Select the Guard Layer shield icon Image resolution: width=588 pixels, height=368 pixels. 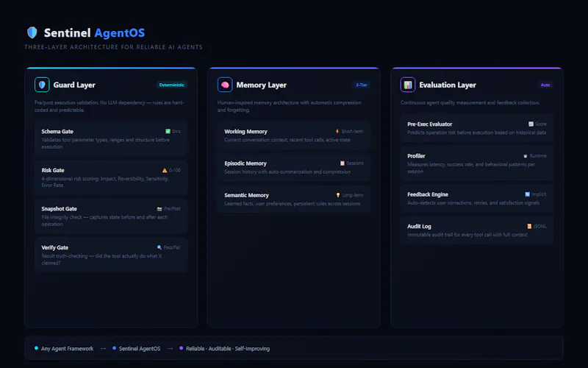coord(42,85)
